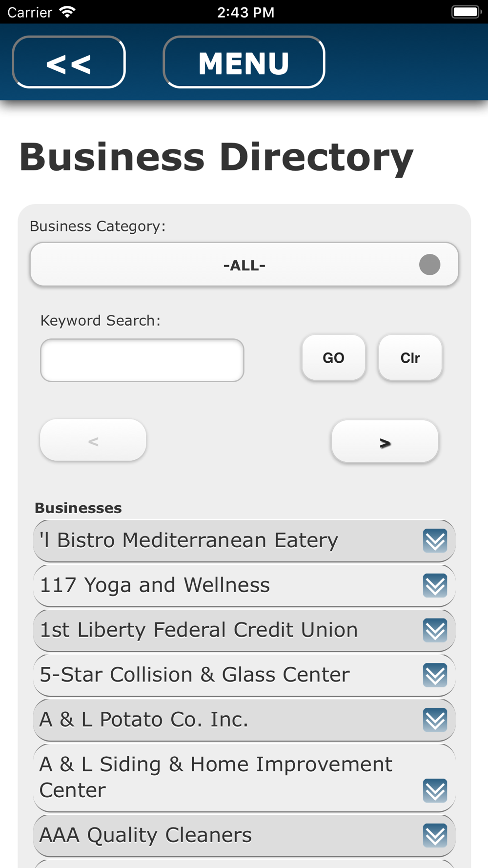
Task: Run the search with GO button
Action: [333, 358]
